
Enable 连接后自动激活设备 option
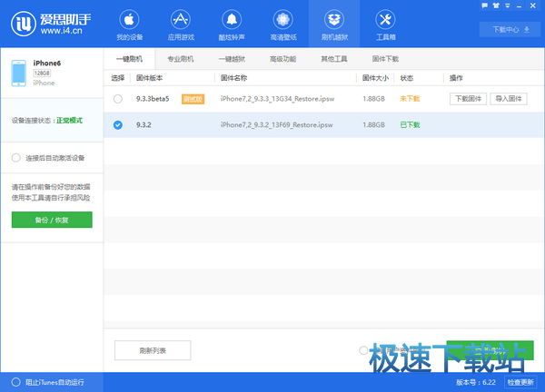pos(16,158)
